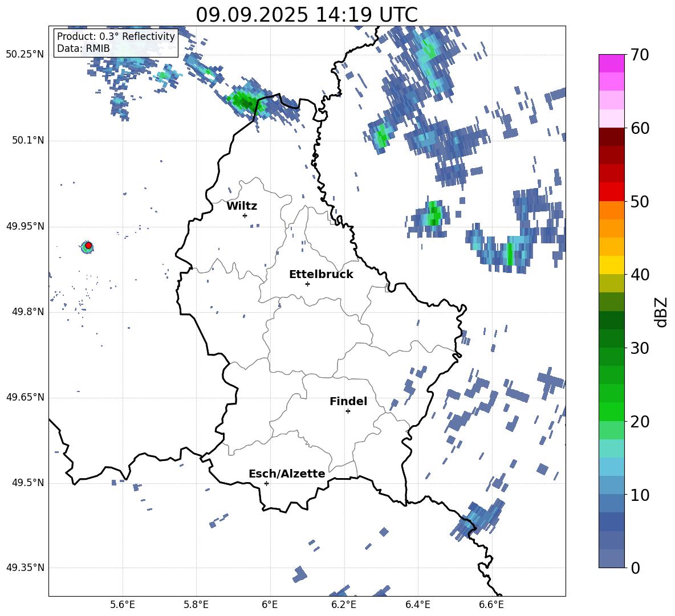Click the 49.35°N latitude label
The width and height of the screenshot is (675, 616).
25,568
